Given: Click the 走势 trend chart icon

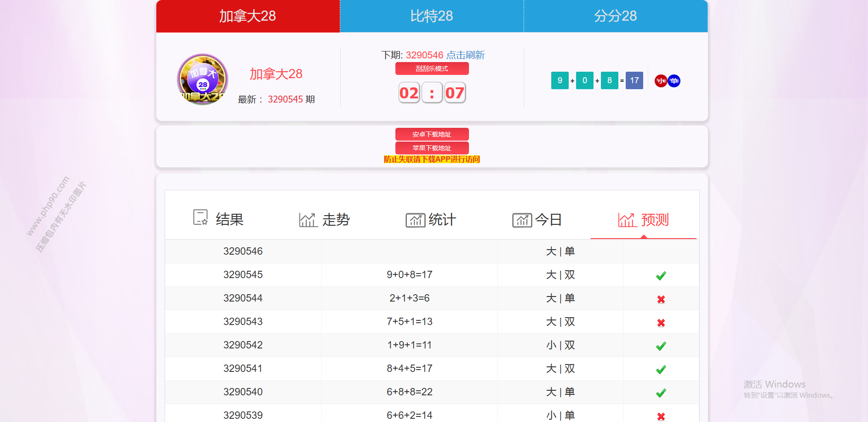Looking at the screenshot, I should point(308,220).
